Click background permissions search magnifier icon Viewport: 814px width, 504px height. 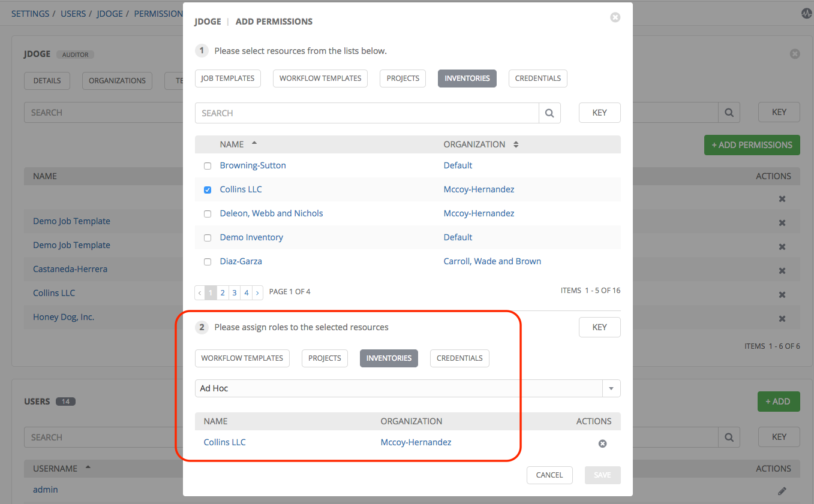(729, 112)
